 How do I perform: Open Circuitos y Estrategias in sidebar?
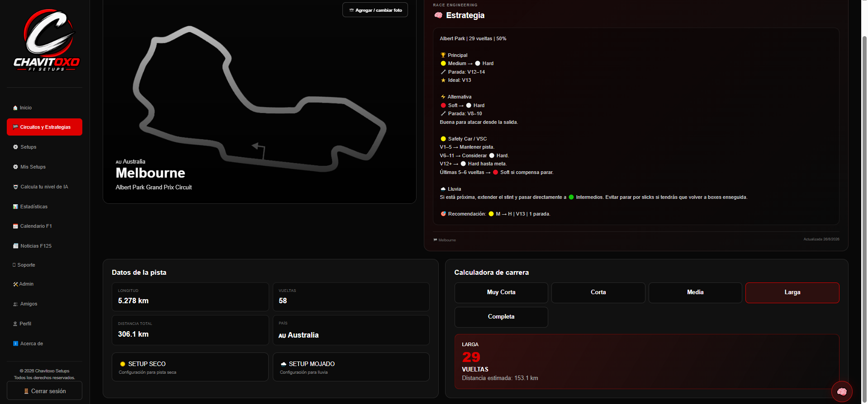coord(44,127)
